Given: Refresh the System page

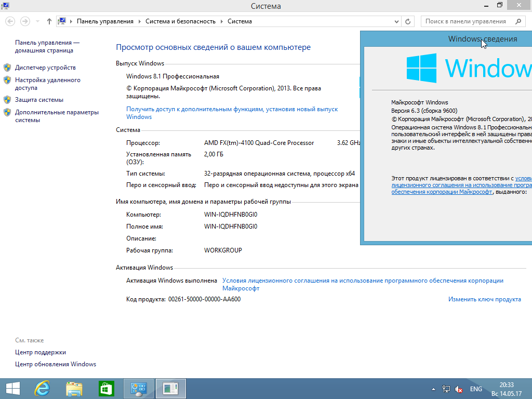Looking at the screenshot, I should [408, 21].
